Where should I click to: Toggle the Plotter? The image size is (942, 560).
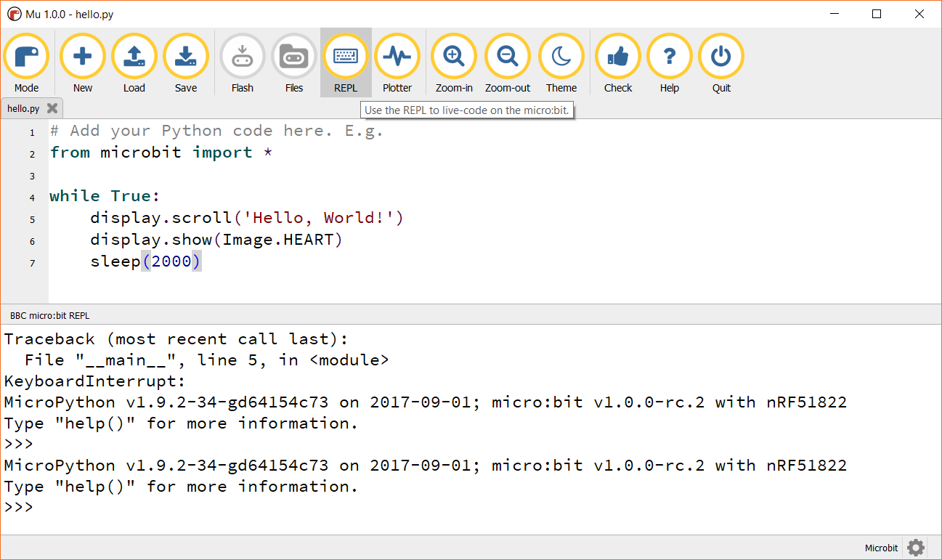point(397,63)
